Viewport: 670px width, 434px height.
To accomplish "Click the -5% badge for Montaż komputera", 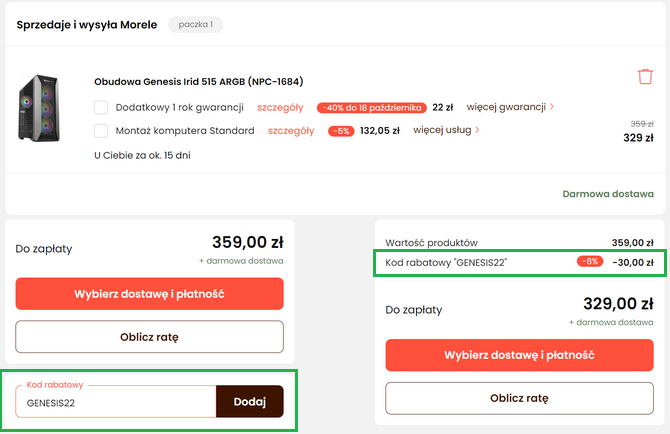I will click(x=341, y=131).
